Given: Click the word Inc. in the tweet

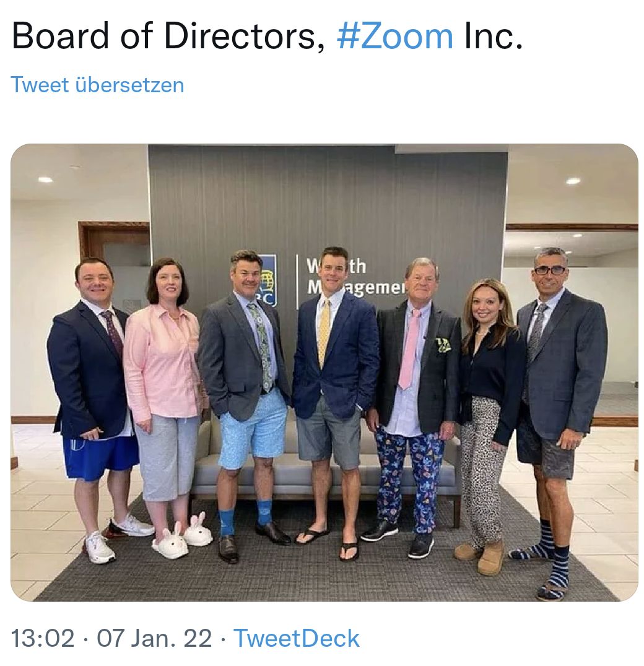Looking at the screenshot, I should tap(494, 36).
